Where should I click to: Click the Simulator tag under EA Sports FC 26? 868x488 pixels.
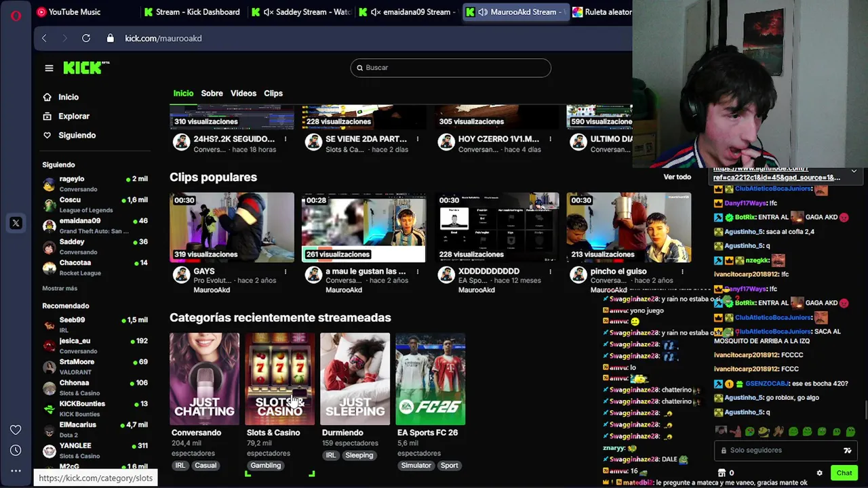point(416,465)
